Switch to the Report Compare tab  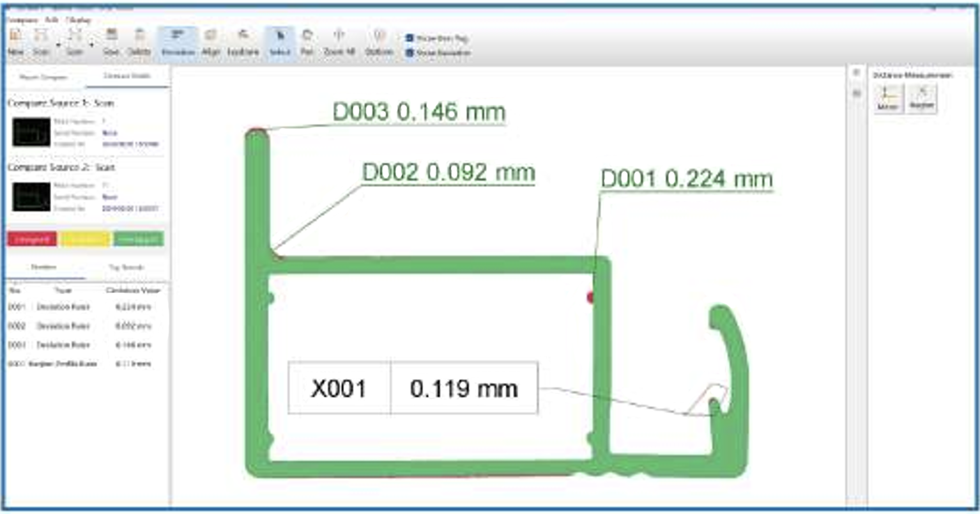43,77
